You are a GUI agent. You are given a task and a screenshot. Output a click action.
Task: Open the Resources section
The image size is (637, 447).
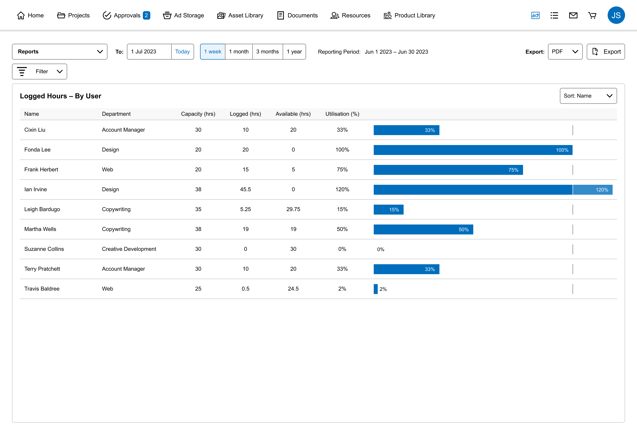click(350, 15)
